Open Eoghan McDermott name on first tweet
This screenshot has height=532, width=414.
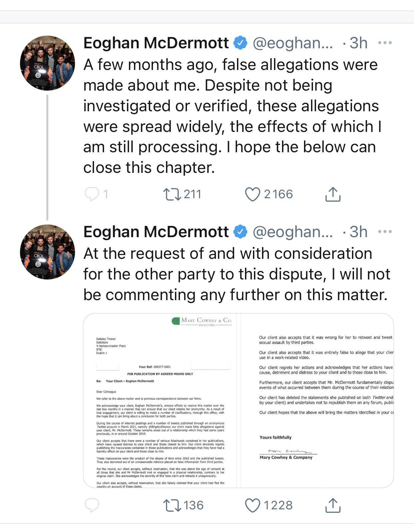pos(156,43)
